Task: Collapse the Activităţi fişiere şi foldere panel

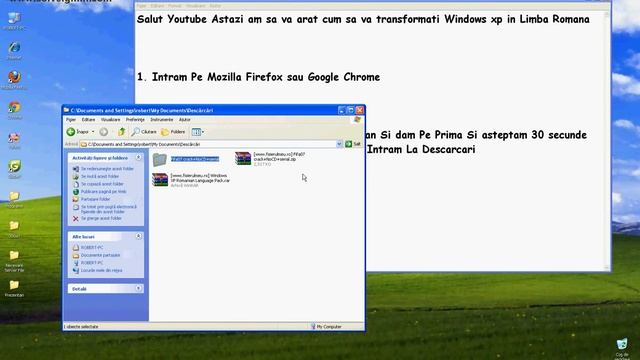Action: (138, 158)
